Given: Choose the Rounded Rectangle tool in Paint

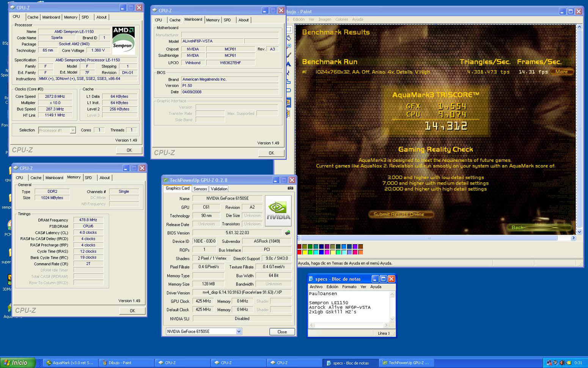Looking at the screenshot, I should (289, 90).
